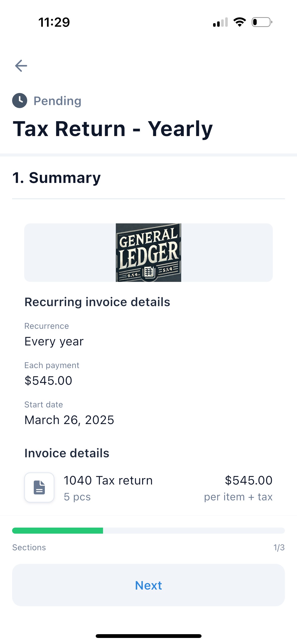Screen dimensions: 297x644
Task: Tap the March 26, 2025 start date
Action: click(69, 420)
